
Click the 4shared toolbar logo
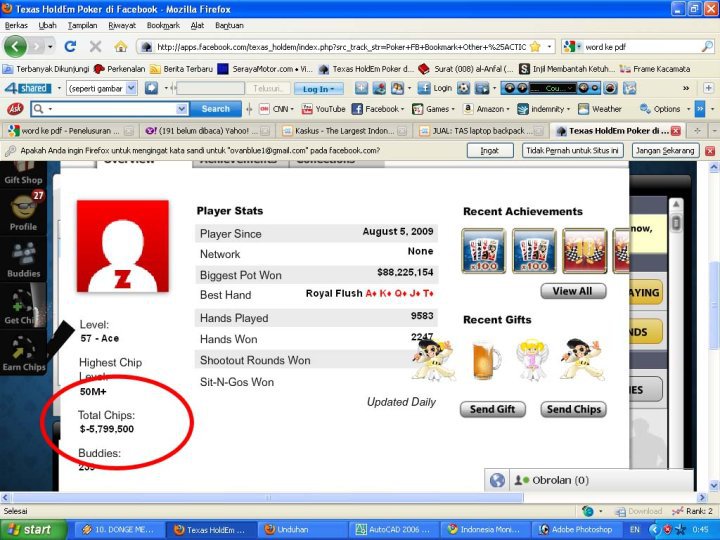tap(27, 88)
